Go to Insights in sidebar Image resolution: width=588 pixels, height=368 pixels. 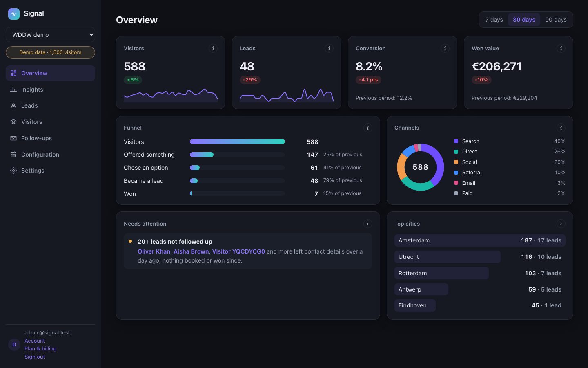coord(50,90)
